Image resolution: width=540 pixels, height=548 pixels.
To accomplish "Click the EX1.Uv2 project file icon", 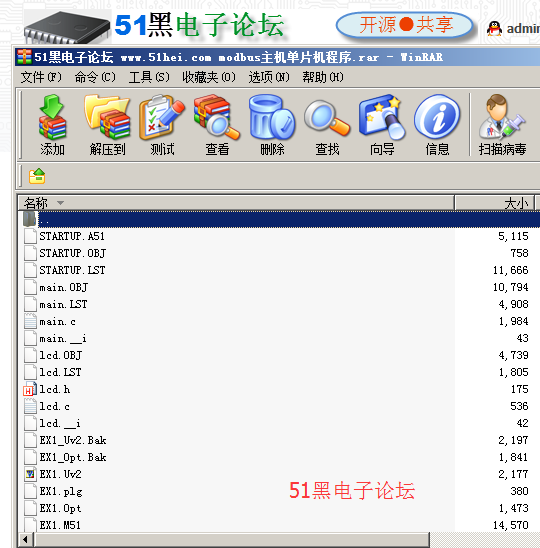I will (x=30, y=474).
